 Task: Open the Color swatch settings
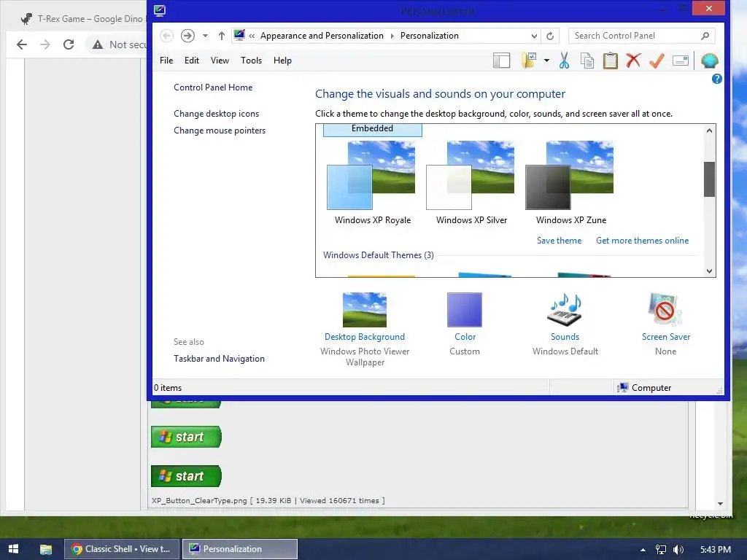(465, 309)
